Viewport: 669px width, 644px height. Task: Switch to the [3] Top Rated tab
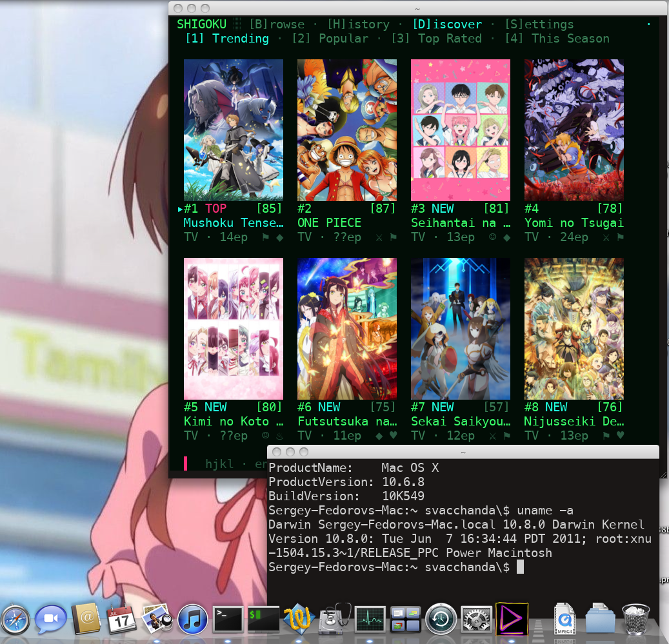pyautogui.click(x=437, y=39)
